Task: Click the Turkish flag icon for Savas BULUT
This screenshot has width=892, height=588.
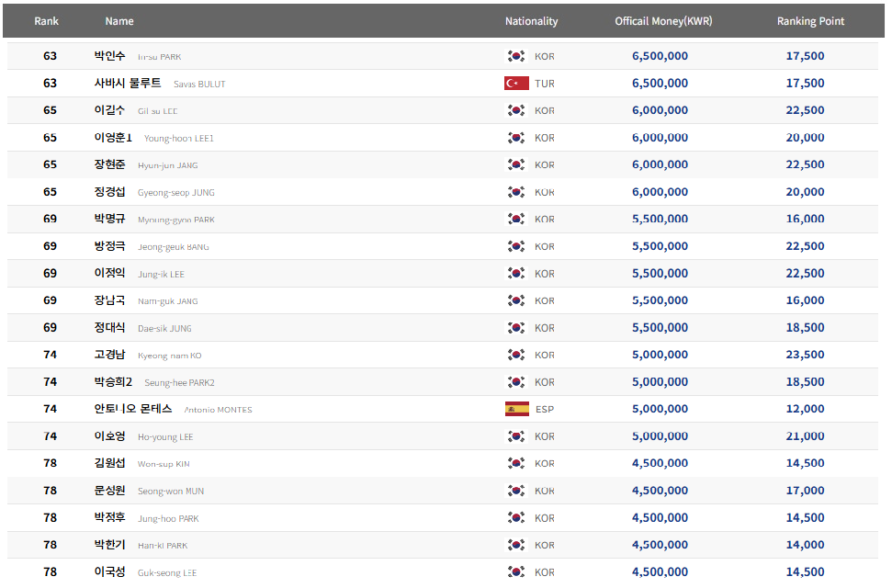Action: pos(516,83)
